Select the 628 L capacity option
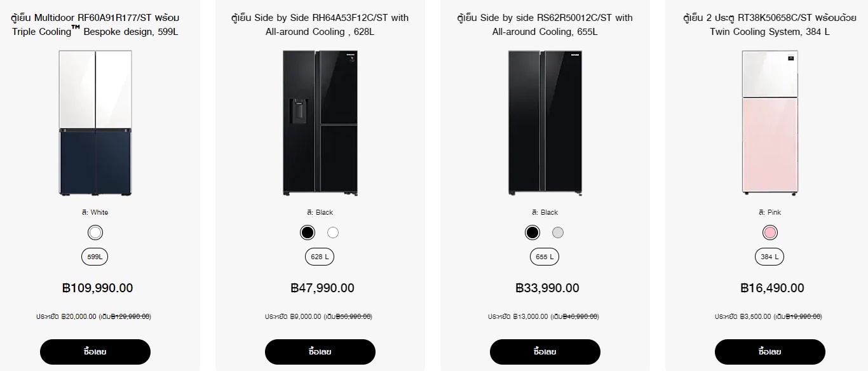Image resolution: width=868 pixels, height=371 pixels. (x=320, y=257)
